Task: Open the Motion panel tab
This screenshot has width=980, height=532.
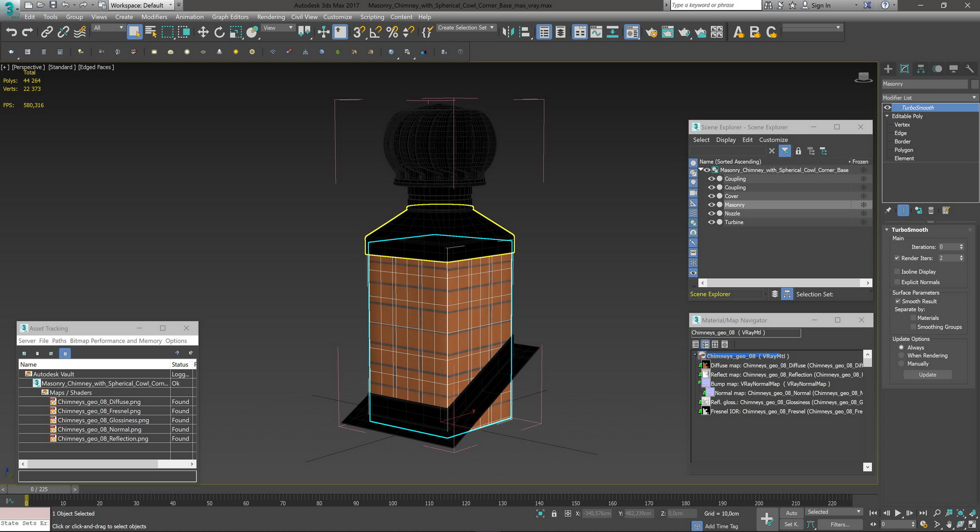Action: click(937, 69)
